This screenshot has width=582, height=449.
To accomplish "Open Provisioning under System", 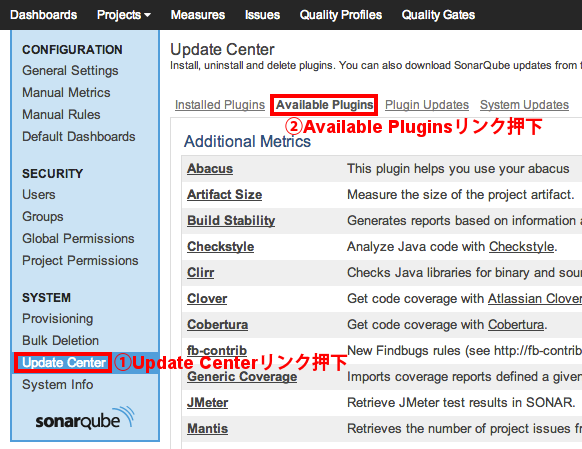I will (x=58, y=319).
